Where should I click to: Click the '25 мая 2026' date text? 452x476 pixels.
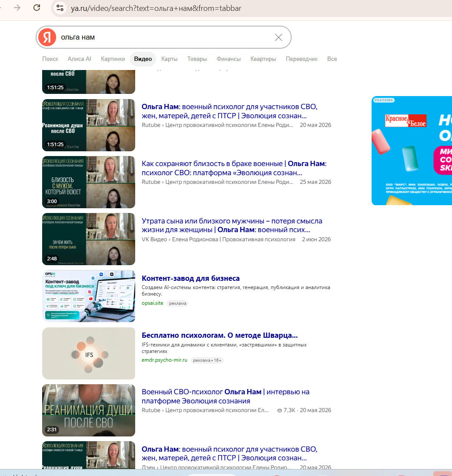[x=316, y=182]
